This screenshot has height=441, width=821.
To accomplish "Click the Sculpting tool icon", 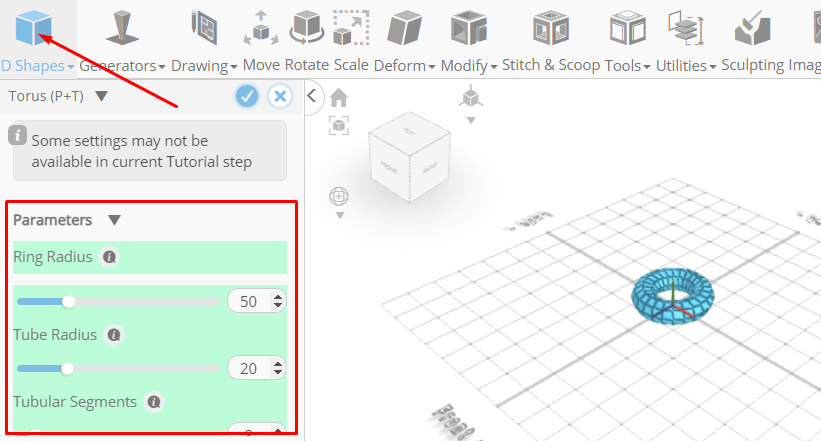I will pyautogui.click(x=752, y=28).
